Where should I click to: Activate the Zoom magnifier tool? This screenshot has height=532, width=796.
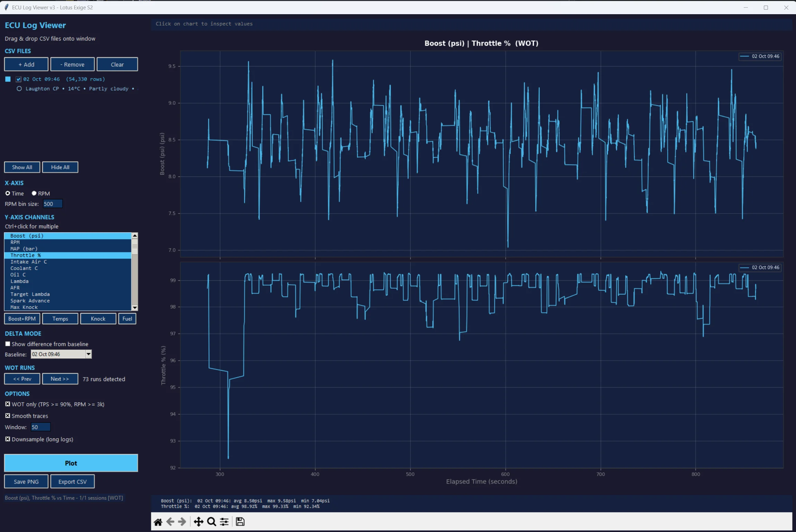point(211,522)
